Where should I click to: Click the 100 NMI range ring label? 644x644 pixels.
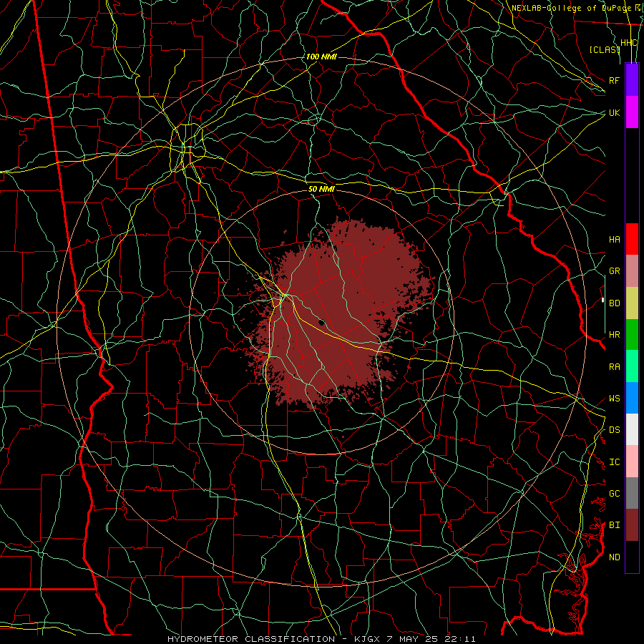point(321,57)
